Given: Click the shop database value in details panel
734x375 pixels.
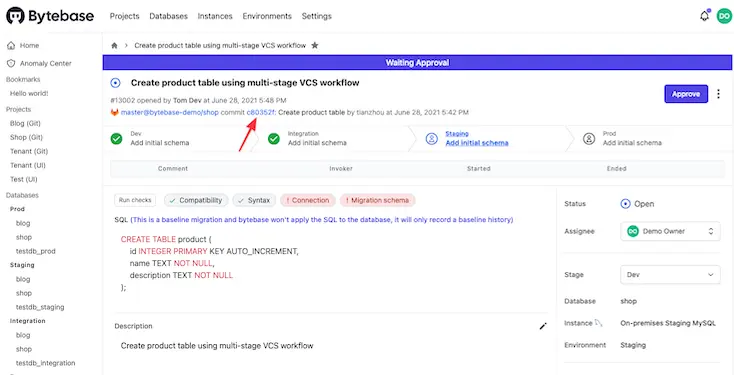Looking at the screenshot, I should (x=628, y=301).
